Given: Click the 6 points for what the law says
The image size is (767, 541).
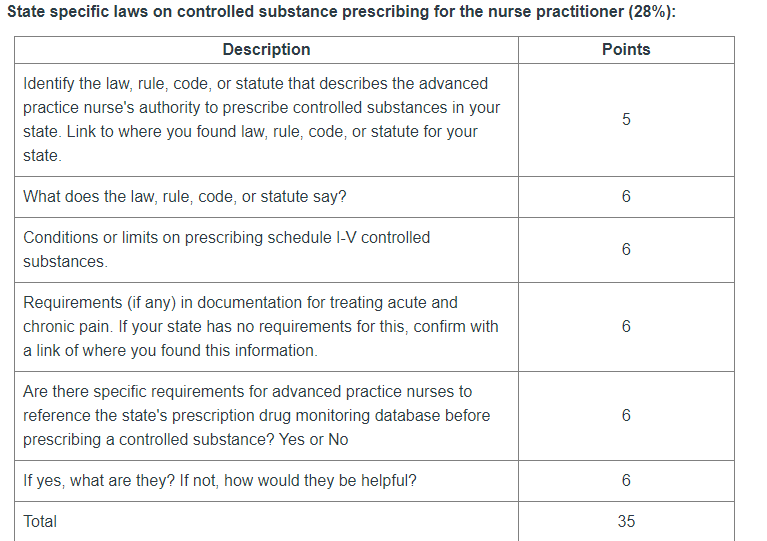Looking at the screenshot, I should tap(626, 197).
